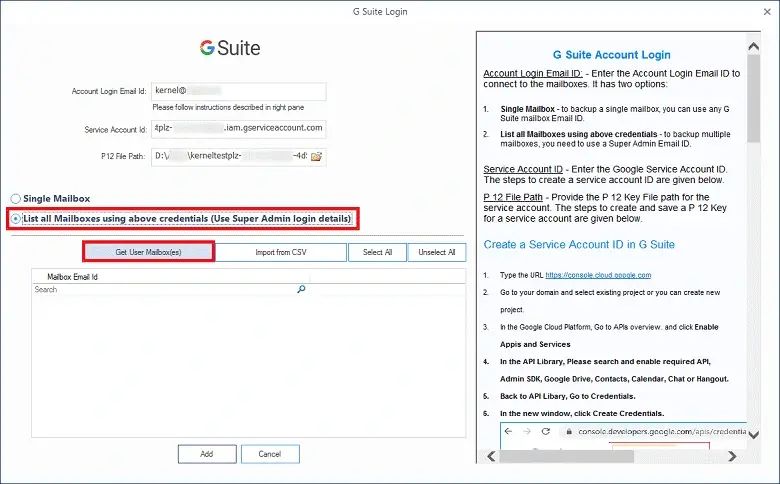Click the Account Login Email Id field
The height and width of the screenshot is (484, 780).
tap(239, 91)
